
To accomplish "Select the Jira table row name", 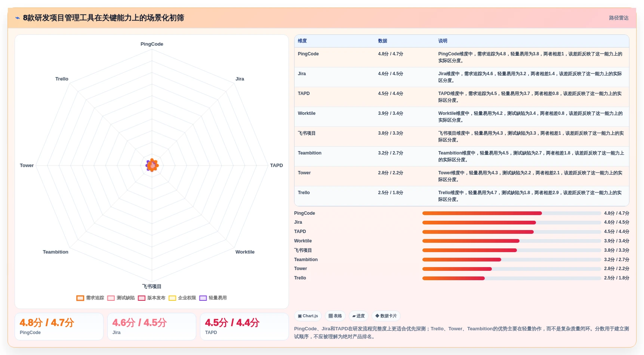I will point(302,74).
